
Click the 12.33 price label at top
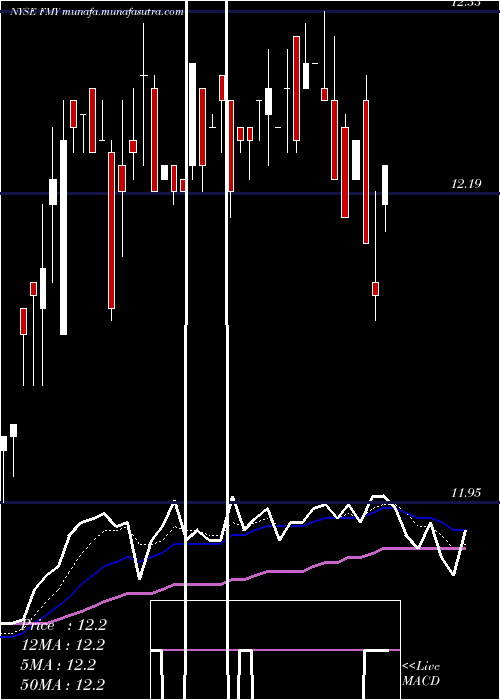[466, 3]
